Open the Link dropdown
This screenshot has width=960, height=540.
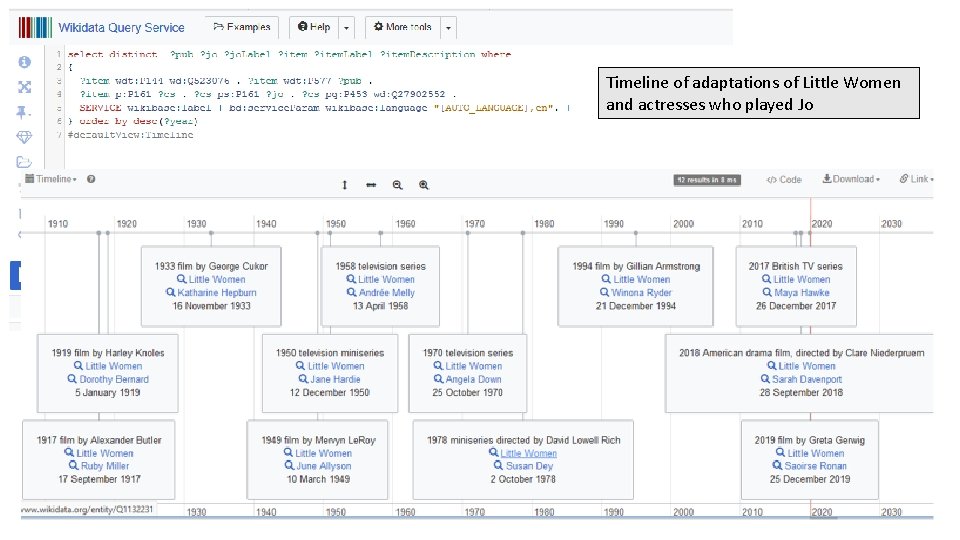click(x=917, y=179)
